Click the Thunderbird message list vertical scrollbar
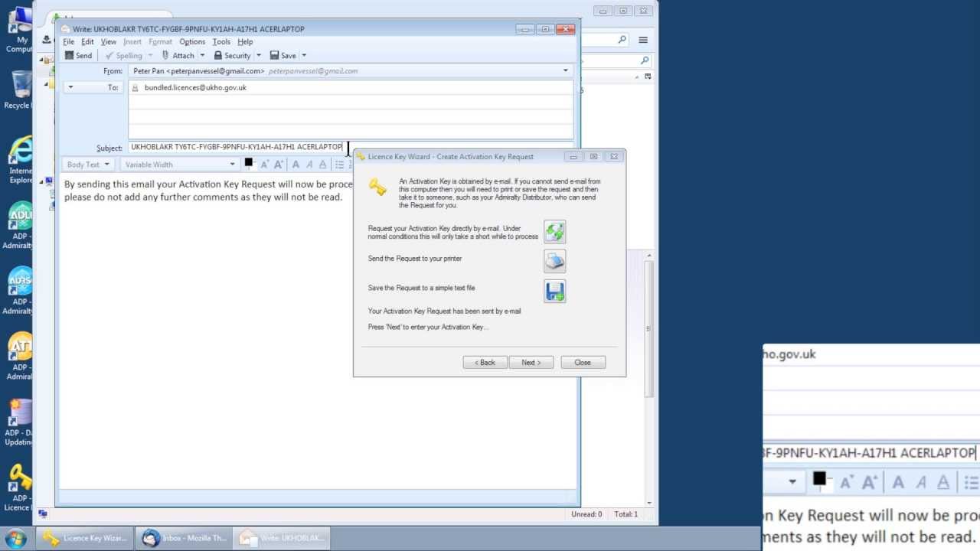Image resolution: width=980 pixels, height=551 pixels. (650, 329)
